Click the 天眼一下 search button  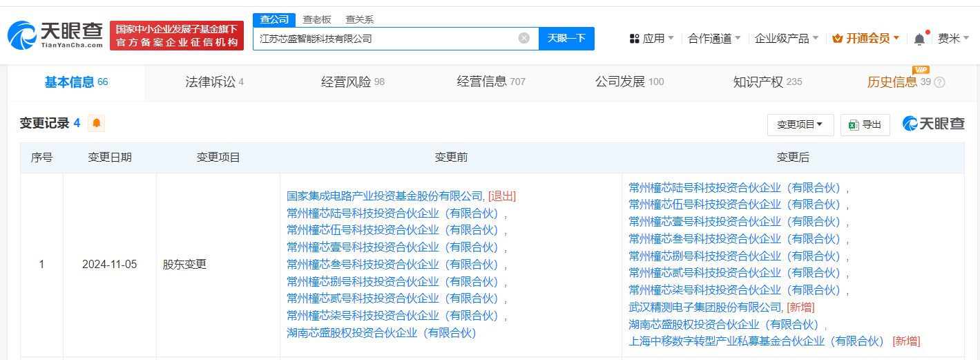566,38
